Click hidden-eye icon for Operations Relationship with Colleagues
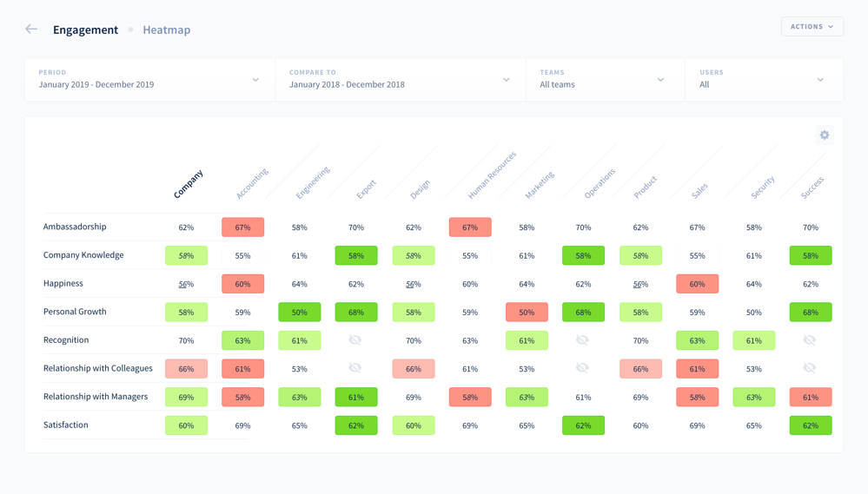The width and height of the screenshot is (868, 494). [x=582, y=368]
